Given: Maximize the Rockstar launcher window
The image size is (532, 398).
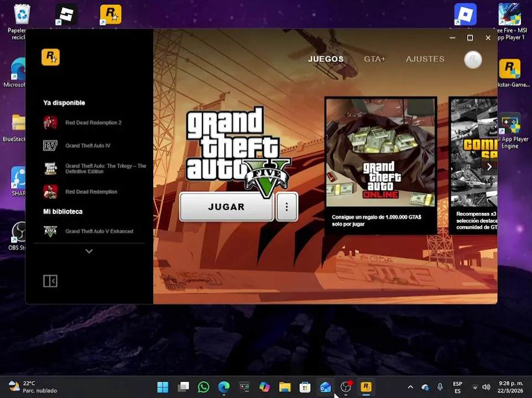Looking at the screenshot, I should tap(470, 38).
